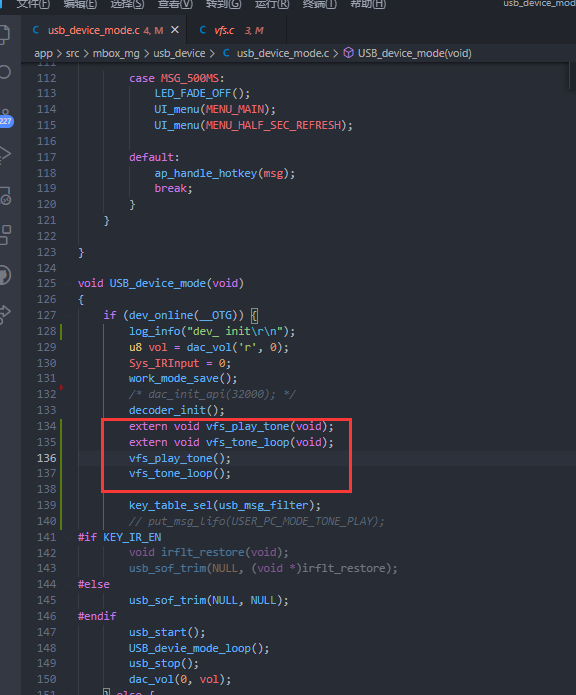This screenshot has height=695, width=576.
Task: Click the C icon in breadcrumb before usb_device_mode.c
Action: pos(226,53)
